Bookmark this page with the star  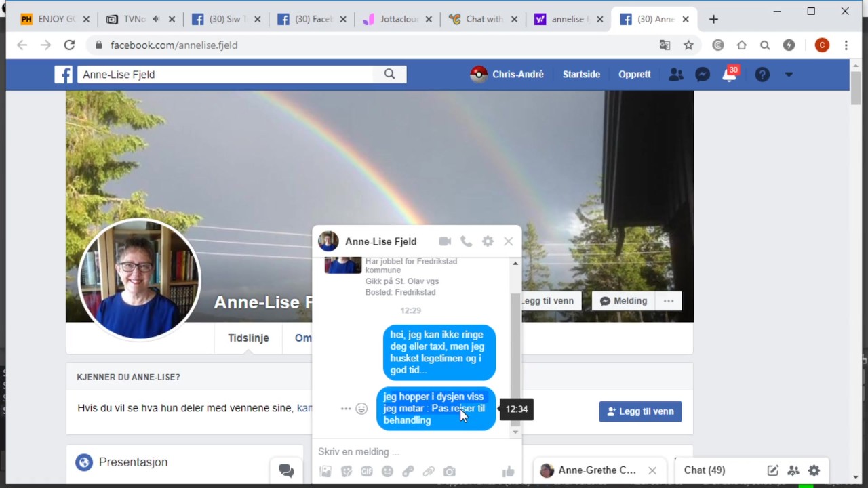[x=688, y=45]
